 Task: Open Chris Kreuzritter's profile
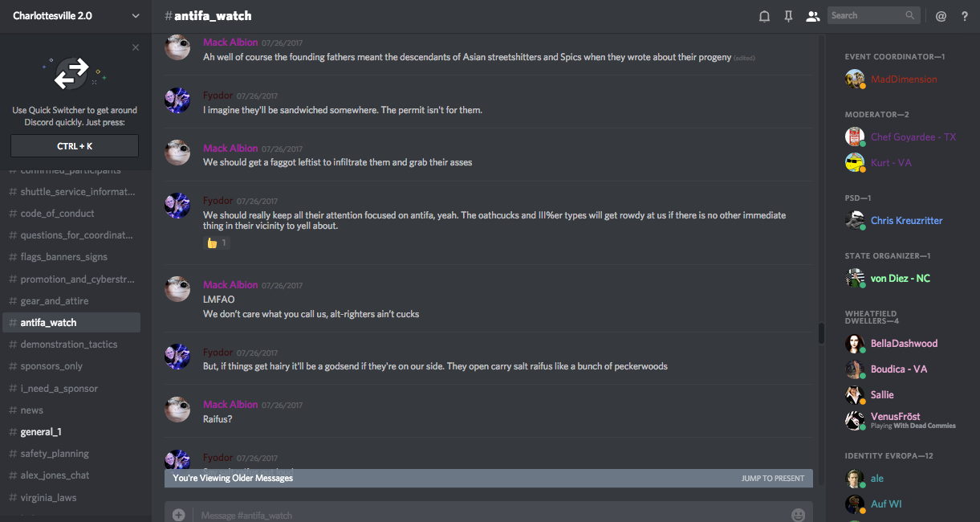coord(906,221)
